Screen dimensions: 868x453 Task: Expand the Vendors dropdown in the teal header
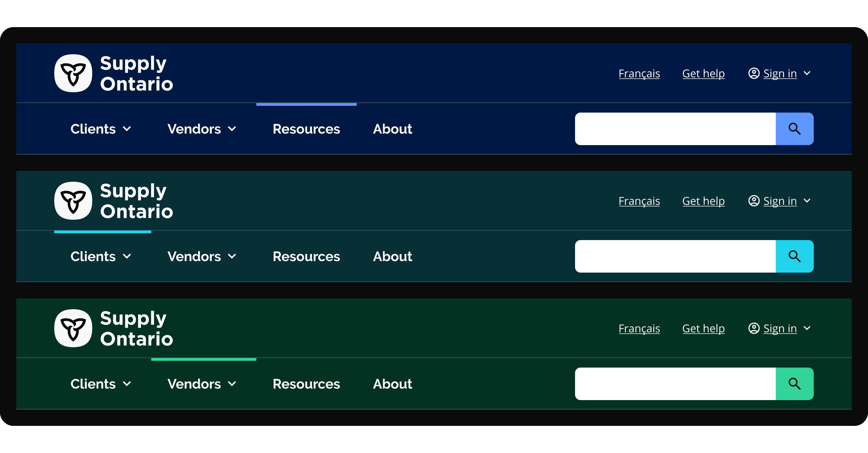[202, 256]
